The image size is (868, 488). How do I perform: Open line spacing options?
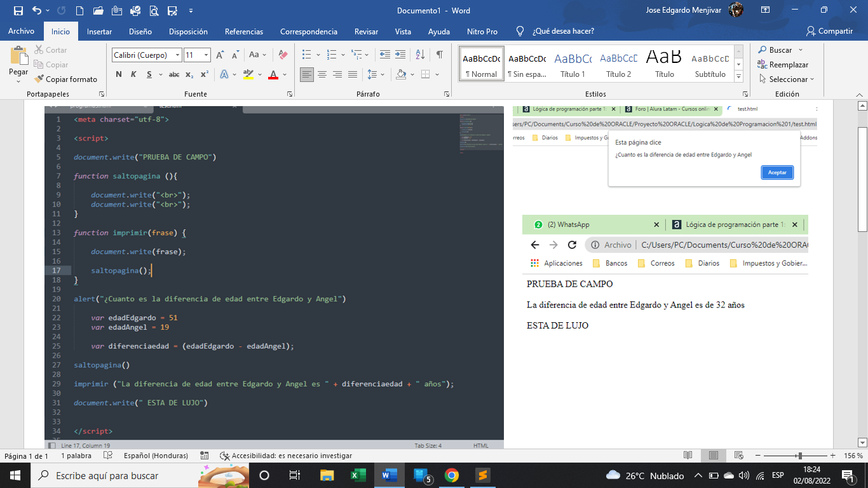coord(376,74)
